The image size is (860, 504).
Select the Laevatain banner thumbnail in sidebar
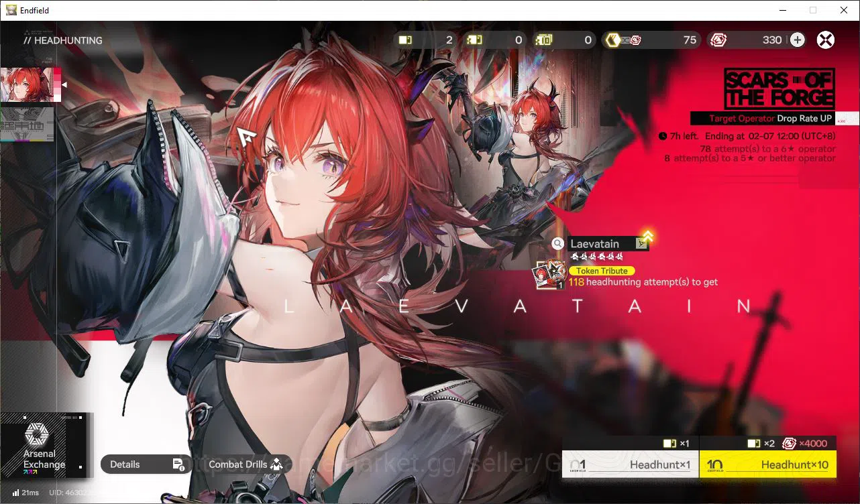pyautogui.click(x=31, y=84)
